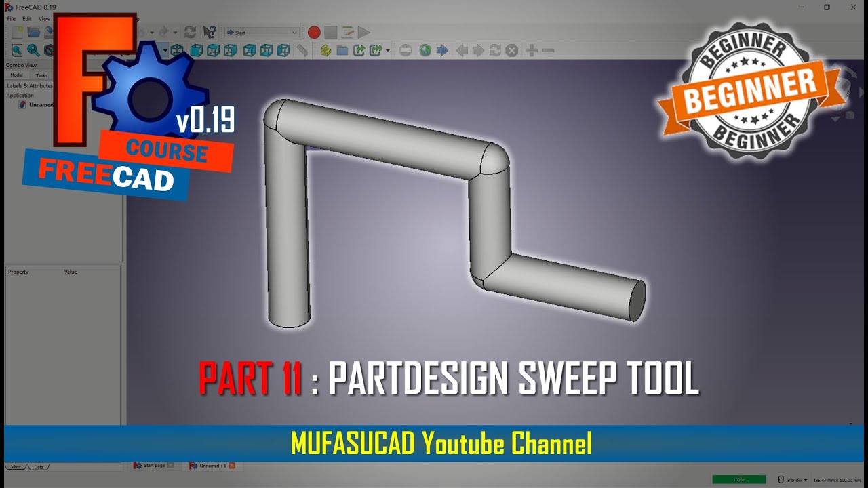This screenshot has width=868, height=488.
Task: Switch to the Tasks tab
Action: tap(42, 75)
